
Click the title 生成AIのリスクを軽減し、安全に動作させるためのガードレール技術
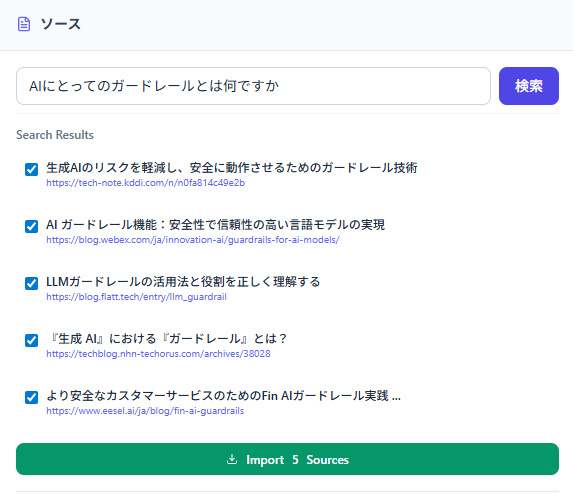coord(232,168)
